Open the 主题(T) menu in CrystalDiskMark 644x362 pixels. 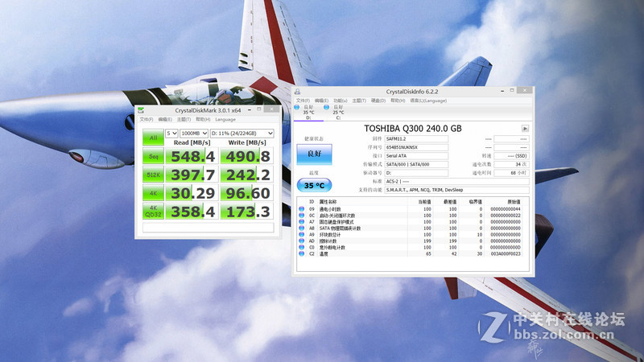[x=184, y=119]
